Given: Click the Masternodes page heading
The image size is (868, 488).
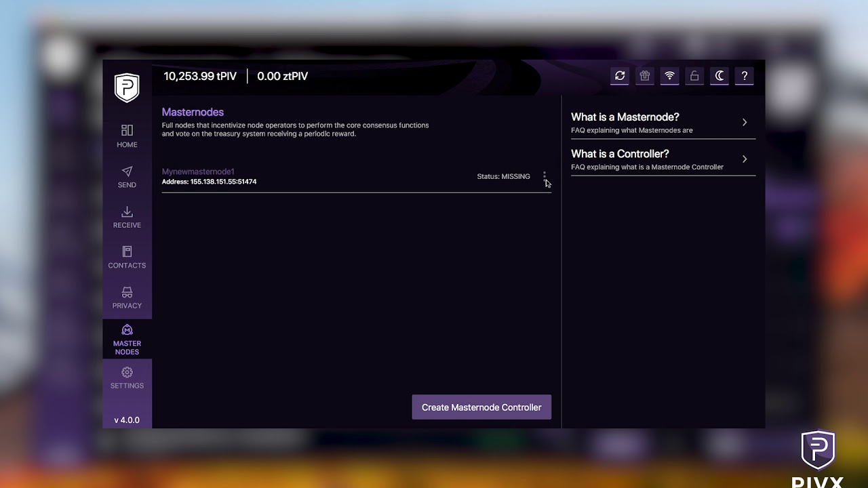Looking at the screenshot, I should pyautogui.click(x=193, y=112).
